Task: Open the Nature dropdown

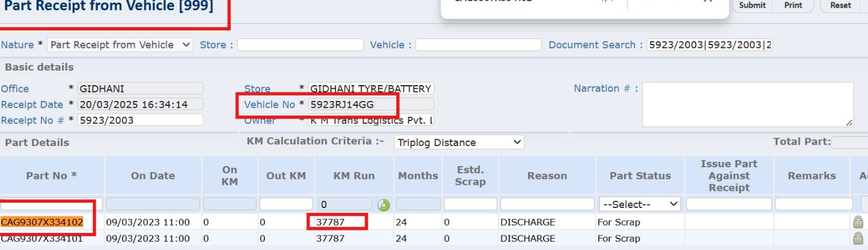Action: (120, 45)
